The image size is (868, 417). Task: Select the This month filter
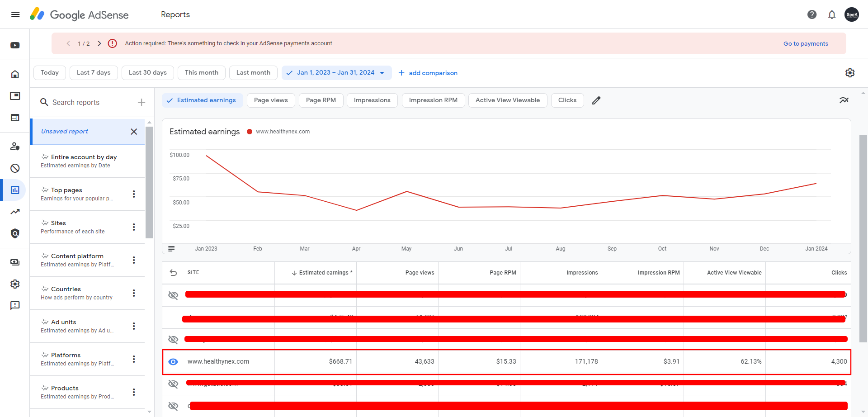tap(202, 73)
